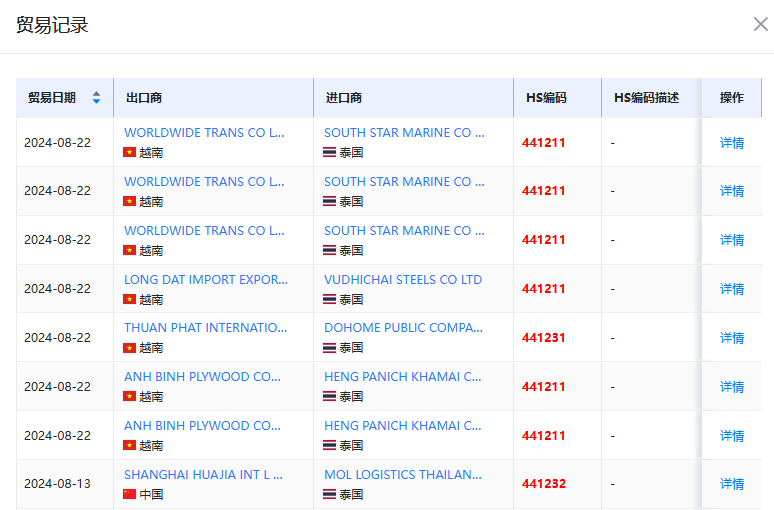774x510 pixels.
Task: View 详情 for the 2024-08-13 record
Action: point(732,484)
